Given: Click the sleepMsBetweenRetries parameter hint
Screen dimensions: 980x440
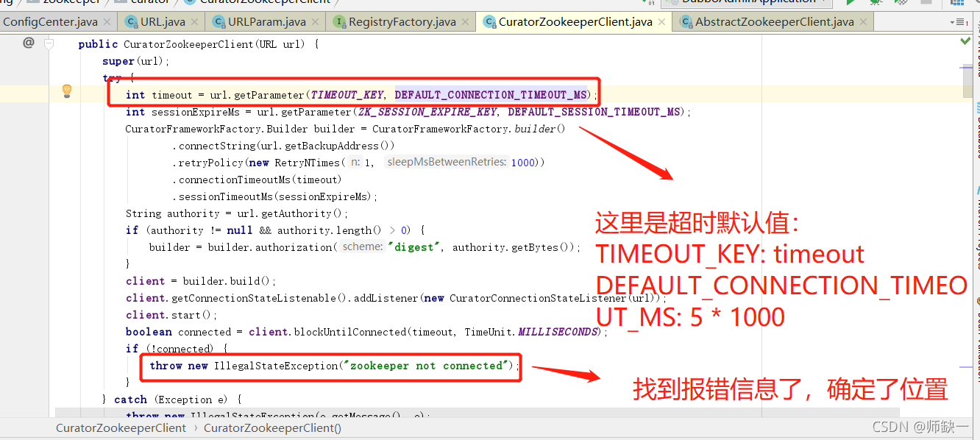Looking at the screenshot, I should [447, 163].
